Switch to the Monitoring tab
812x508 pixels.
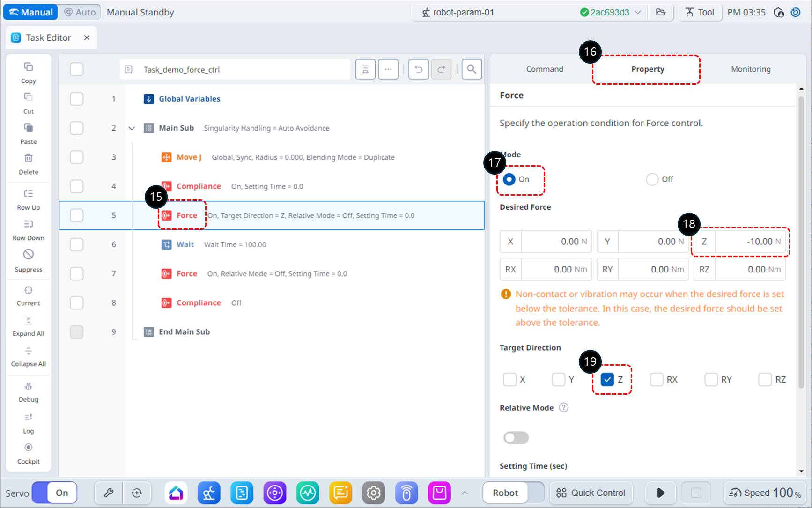750,69
